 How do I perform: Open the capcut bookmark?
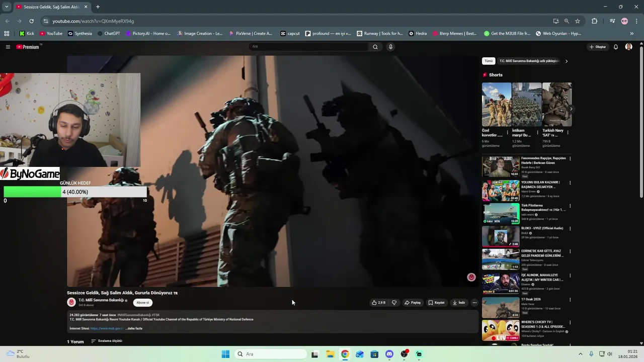click(290, 34)
